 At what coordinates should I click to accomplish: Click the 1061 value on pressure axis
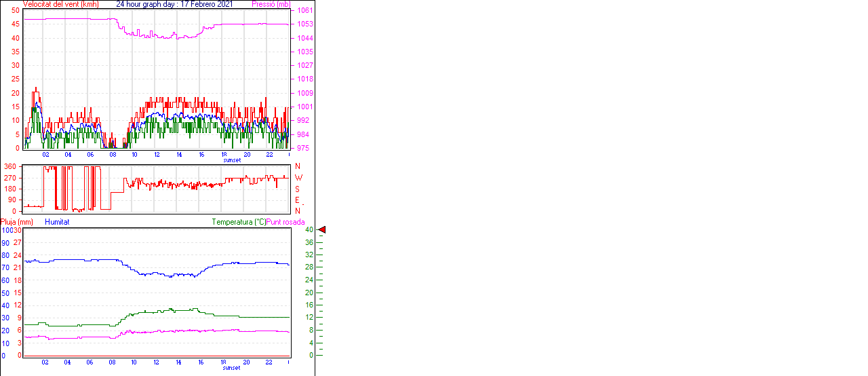click(304, 11)
